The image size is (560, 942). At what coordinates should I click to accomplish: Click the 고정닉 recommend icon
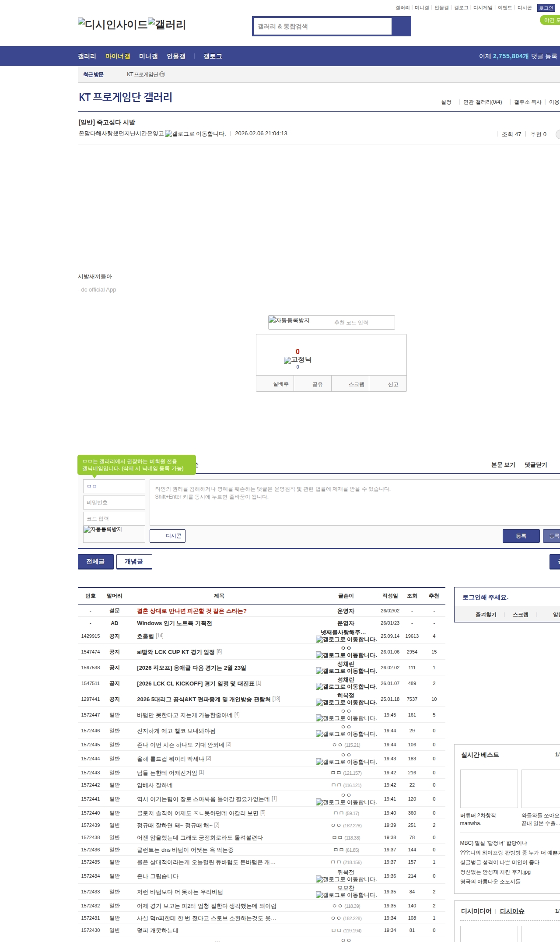[x=297, y=360]
